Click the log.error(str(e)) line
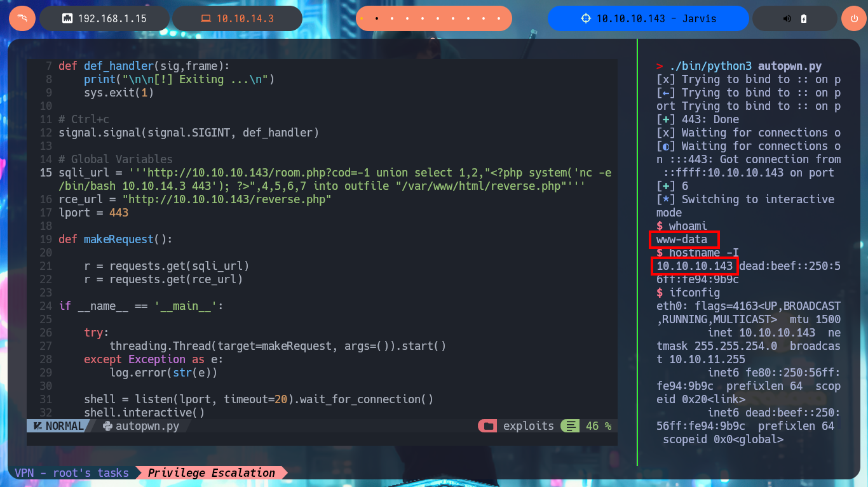Viewport: 868px width, 487px height. coord(163,373)
